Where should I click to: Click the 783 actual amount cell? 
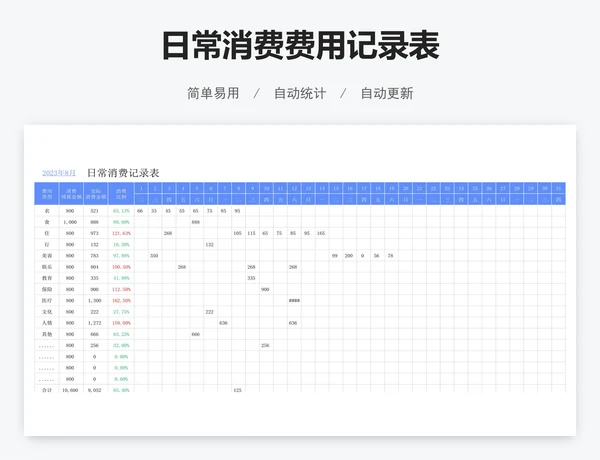click(95, 256)
